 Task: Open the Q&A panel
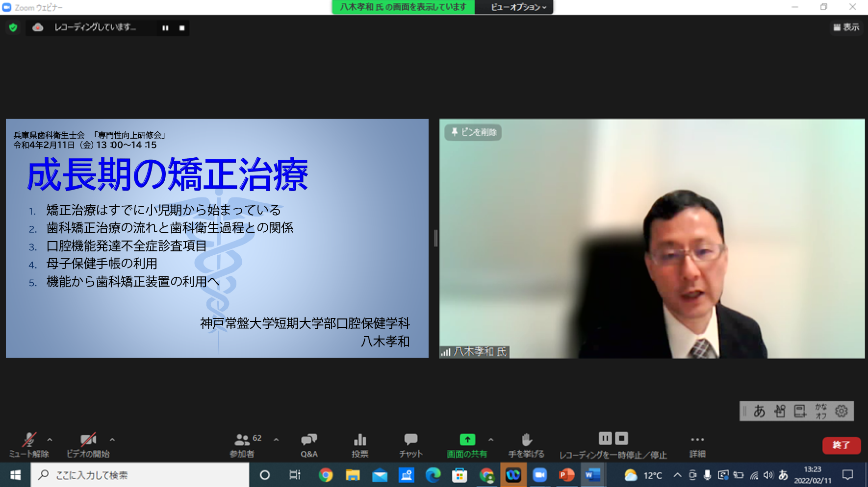(309, 445)
